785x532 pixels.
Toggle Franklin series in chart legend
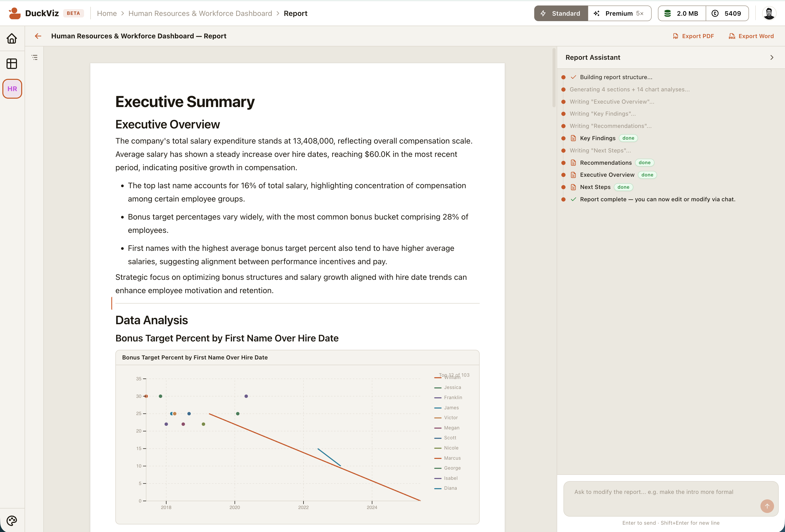[x=448, y=398]
